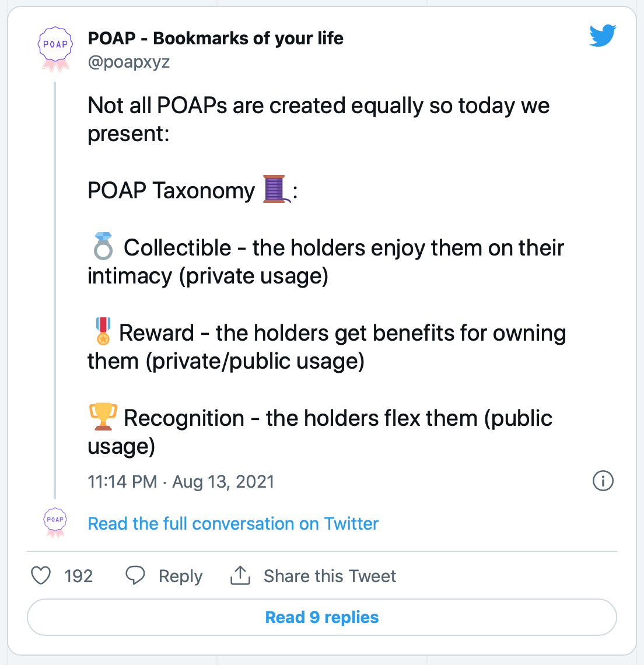The image size is (644, 665).
Task: Click the ring emoji beside Collectible
Action: (x=103, y=246)
